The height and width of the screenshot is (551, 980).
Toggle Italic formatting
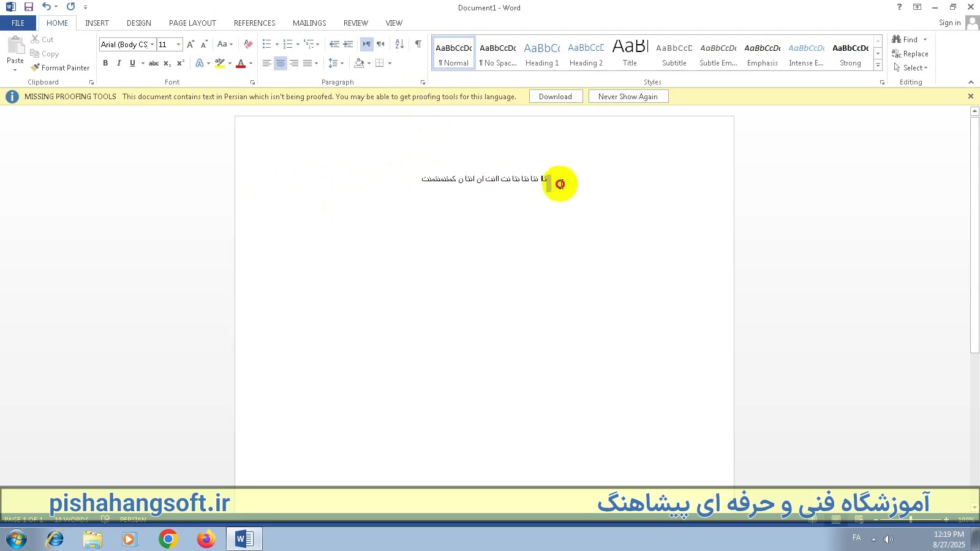[x=119, y=63]
